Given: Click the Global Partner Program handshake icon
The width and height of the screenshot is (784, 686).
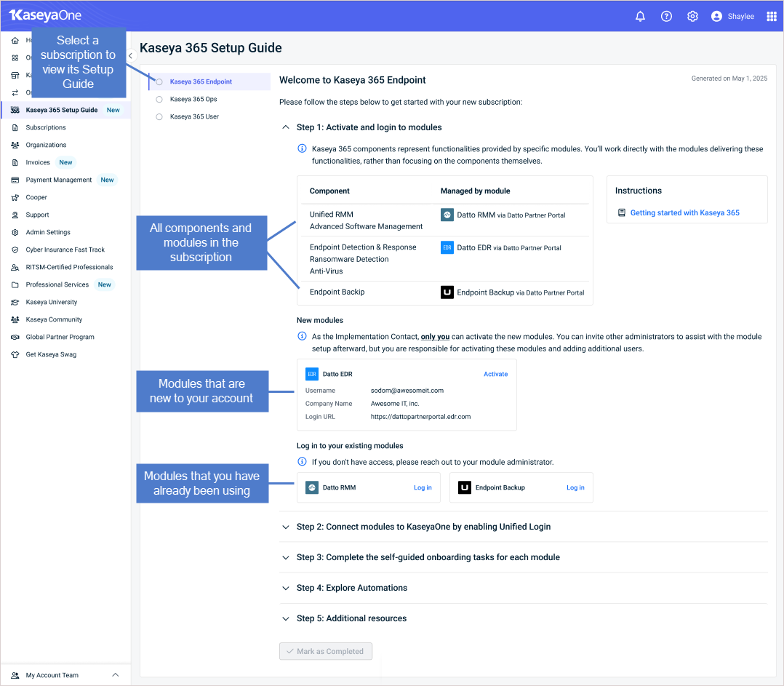Looking at the screenshot, I should [x=15, y=338].
